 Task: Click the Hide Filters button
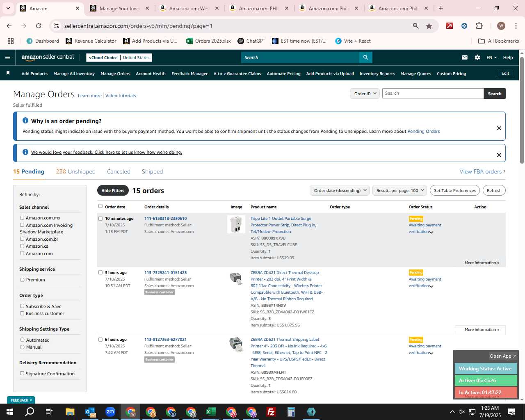click(113, 190)
